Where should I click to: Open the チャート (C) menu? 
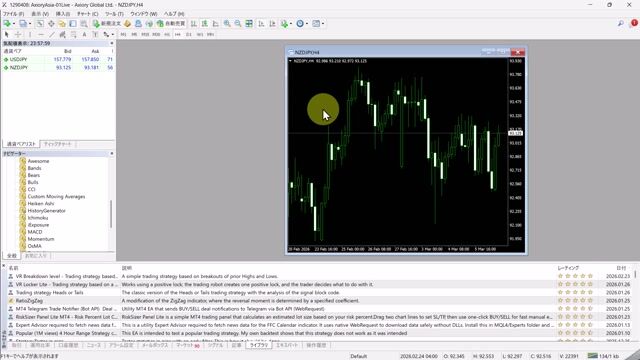[87, 14]
